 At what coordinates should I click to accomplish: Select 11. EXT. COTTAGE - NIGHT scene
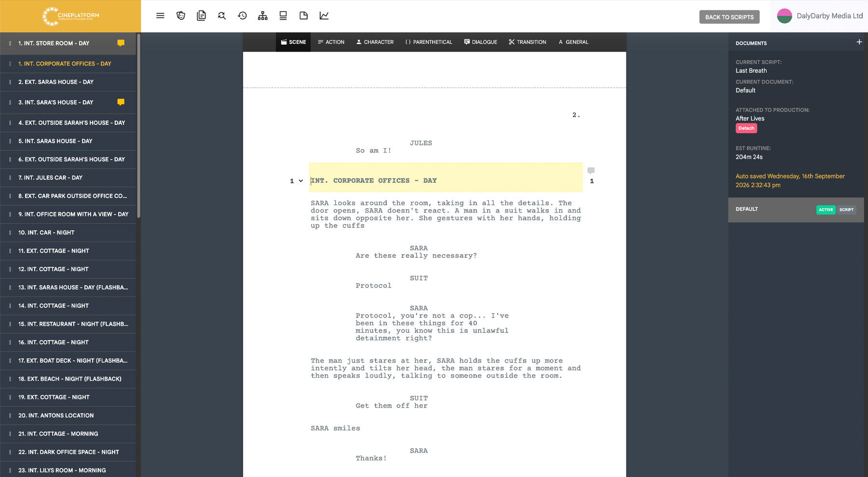[68, 251]
